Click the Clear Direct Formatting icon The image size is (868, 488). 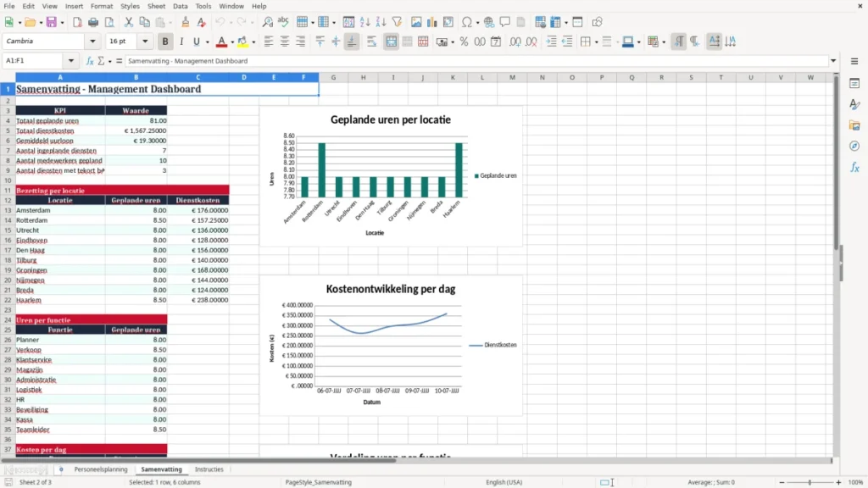point(202,22)
